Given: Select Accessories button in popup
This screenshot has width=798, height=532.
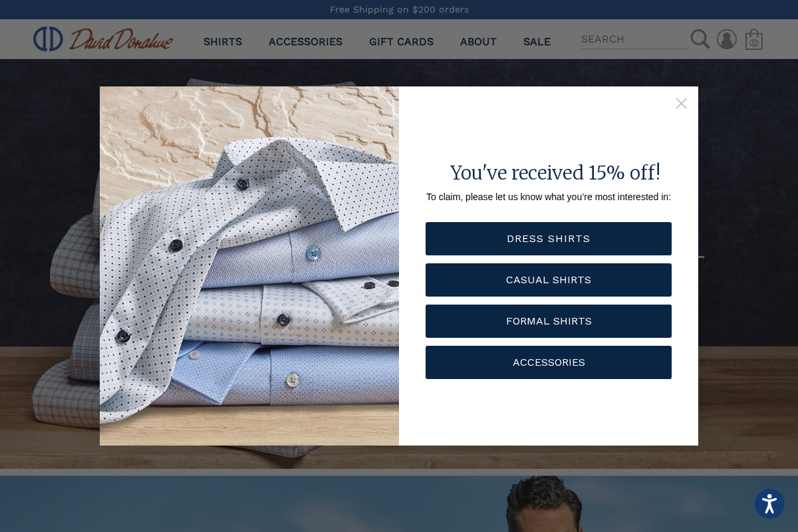Looking at the screenshot, I should [549, 362].
